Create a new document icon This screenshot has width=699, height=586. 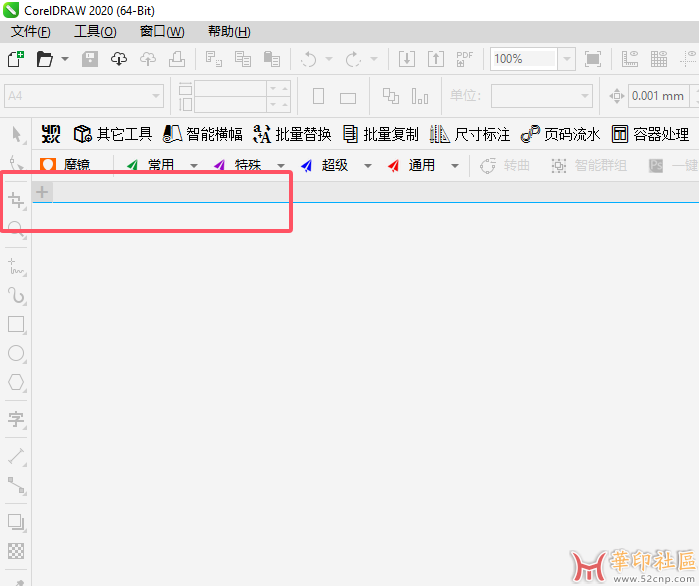[x=16, y=59]
